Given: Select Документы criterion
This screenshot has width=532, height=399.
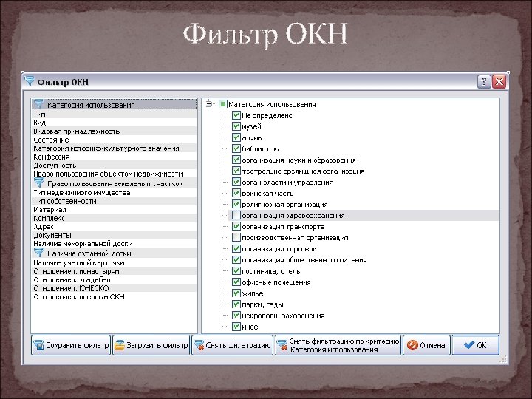Looking at the screenshot, I should click(x=114, y=235).
